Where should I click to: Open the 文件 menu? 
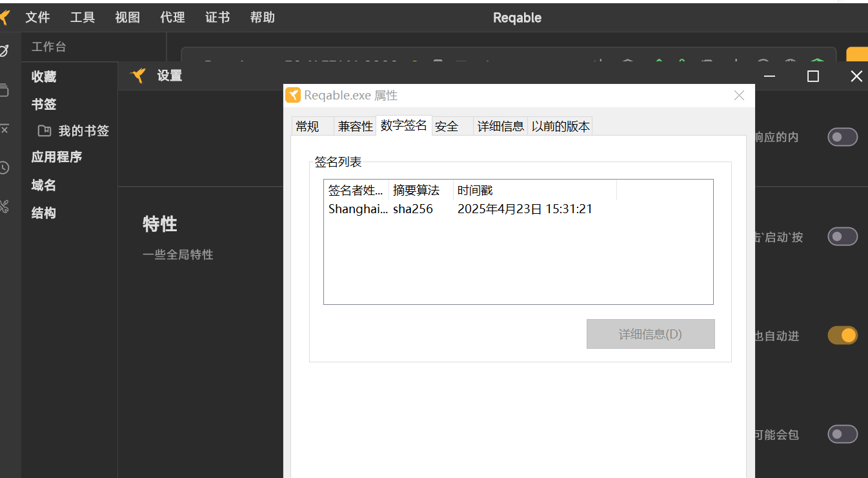point(37,17)
